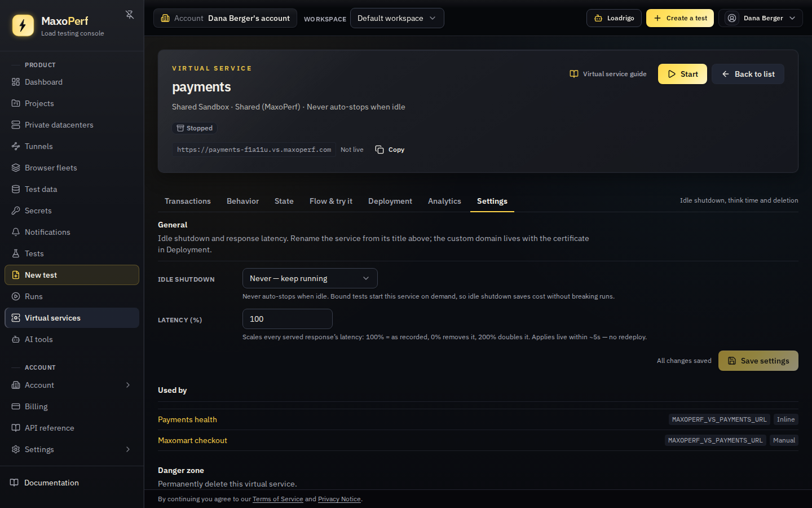Viewport: 812px width, 508px height.
Task: Open Documentation at sidebar bottom
Action: point(72,483)
